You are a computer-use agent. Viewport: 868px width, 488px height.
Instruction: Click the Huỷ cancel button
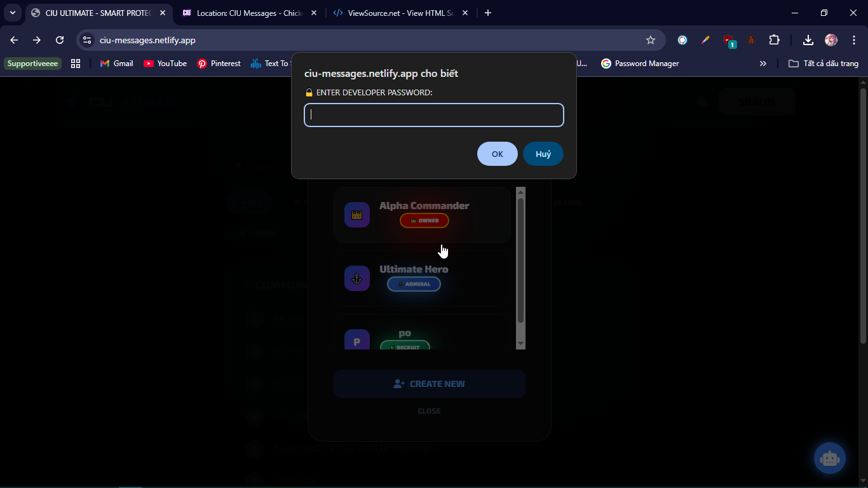click(543, 154)
